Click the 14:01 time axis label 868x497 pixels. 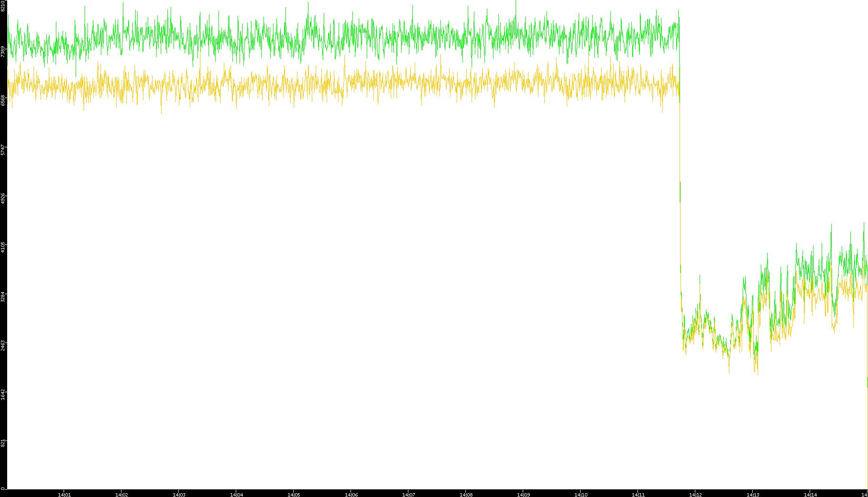click(x=64, y=494)
